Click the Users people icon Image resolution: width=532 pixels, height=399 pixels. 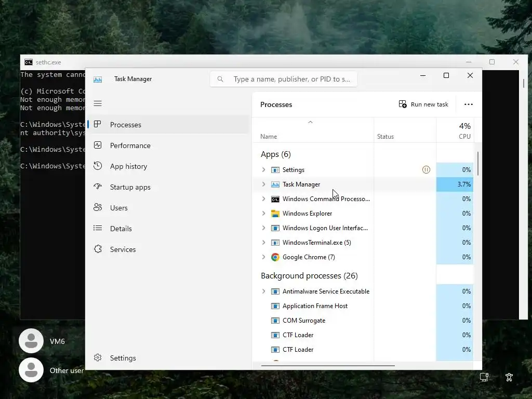tap(98, 207)
